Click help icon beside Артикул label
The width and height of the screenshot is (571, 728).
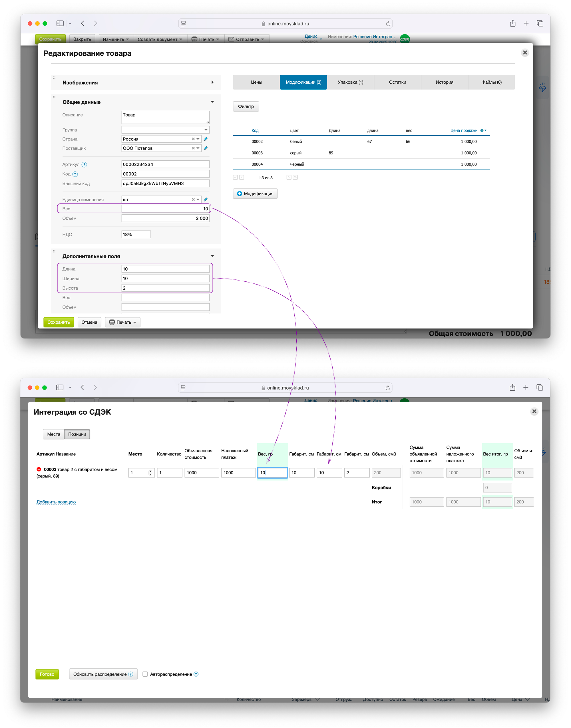pos(84,164)
